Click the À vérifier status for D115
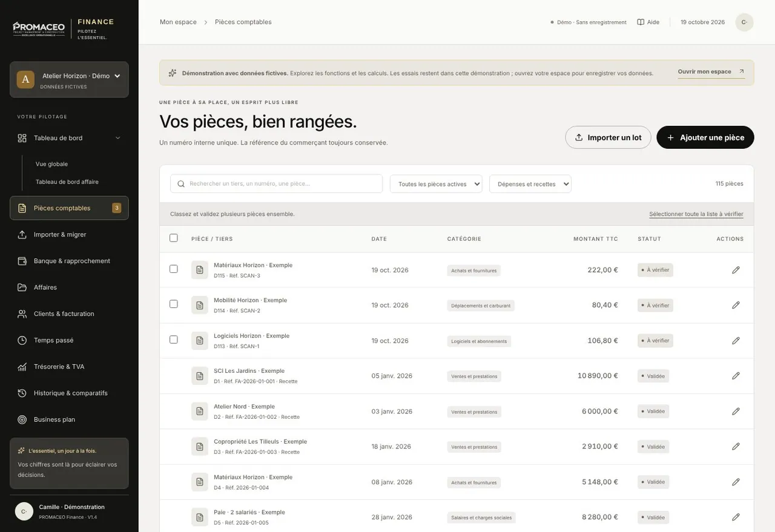 (x=655, y=270)
